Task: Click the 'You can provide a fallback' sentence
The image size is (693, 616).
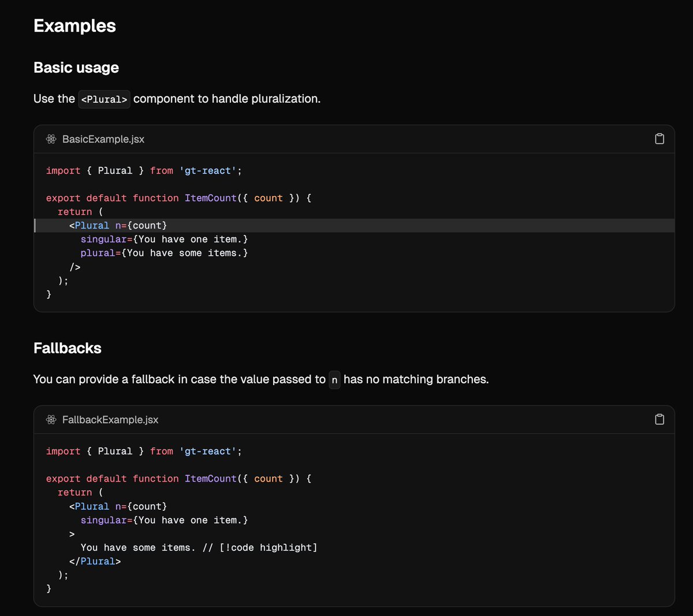Action: [261, 379]
